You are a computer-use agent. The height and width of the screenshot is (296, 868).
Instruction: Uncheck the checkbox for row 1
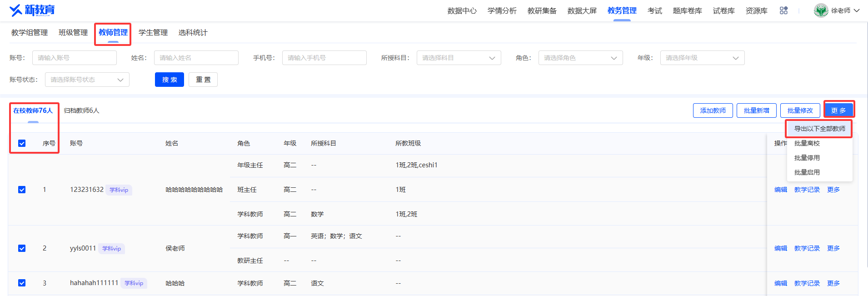[x=22, y=190]
